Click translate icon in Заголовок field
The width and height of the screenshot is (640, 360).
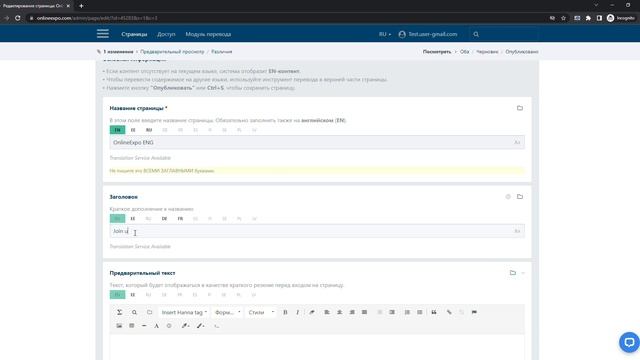[x=517, y=231]
